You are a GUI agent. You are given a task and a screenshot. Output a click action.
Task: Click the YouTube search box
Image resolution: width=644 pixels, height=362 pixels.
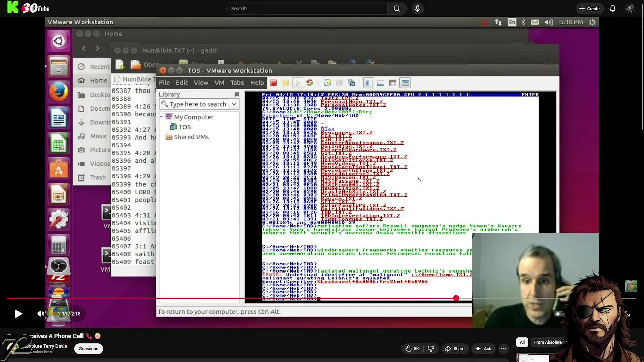point(307,8)
